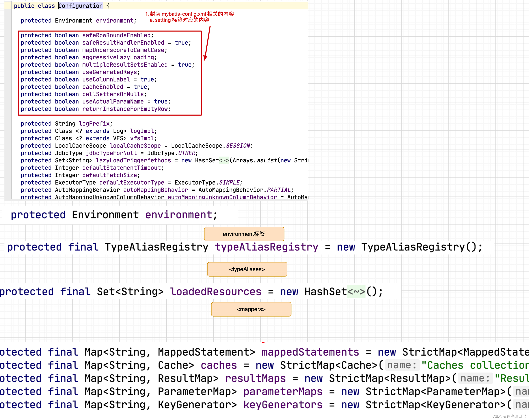
Task: Click ExecutorType.SIMPLE constant
Action: coord(207,182)
